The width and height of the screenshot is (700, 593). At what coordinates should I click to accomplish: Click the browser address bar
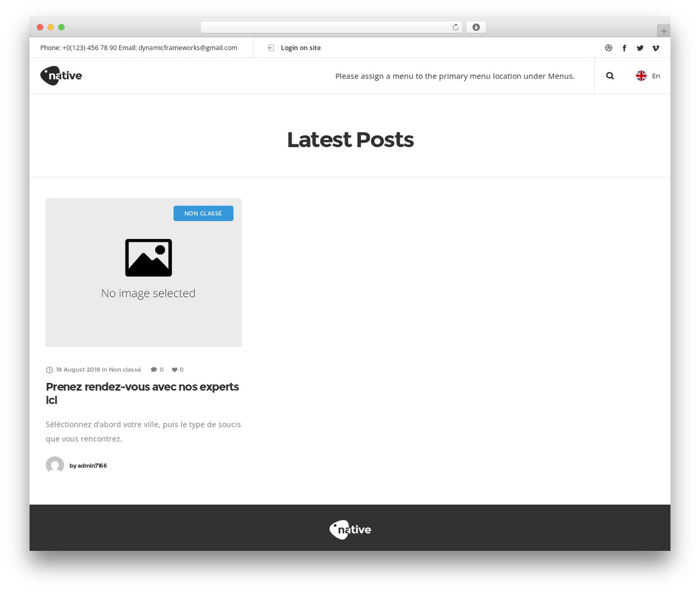coord(331,27)
